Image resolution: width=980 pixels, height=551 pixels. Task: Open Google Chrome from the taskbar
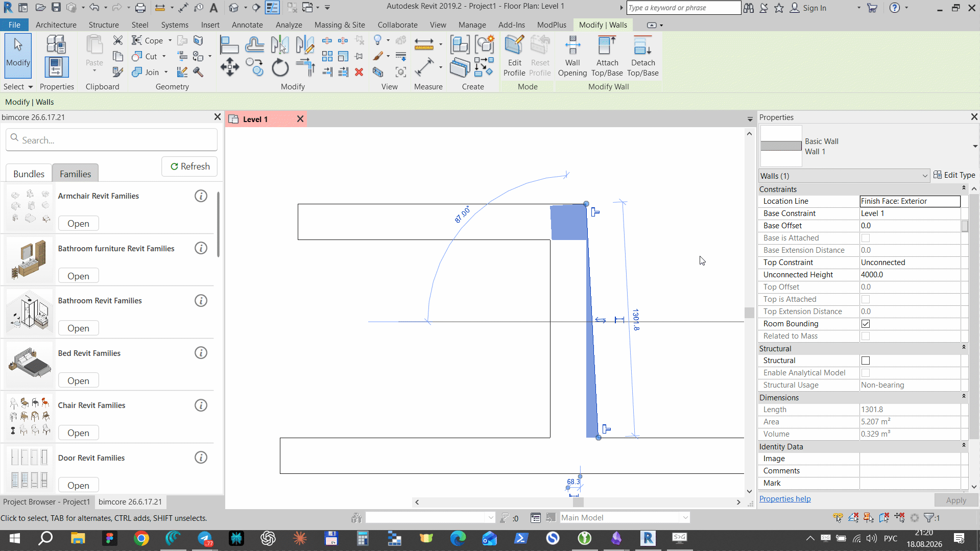(141, 538)
